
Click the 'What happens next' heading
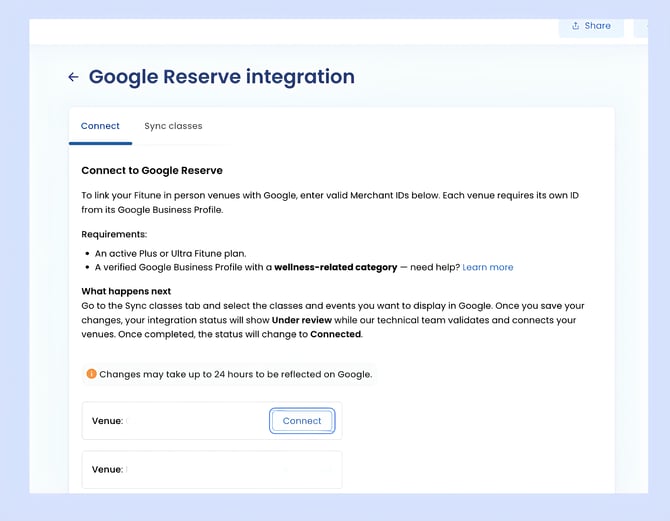tap(126, 291)
